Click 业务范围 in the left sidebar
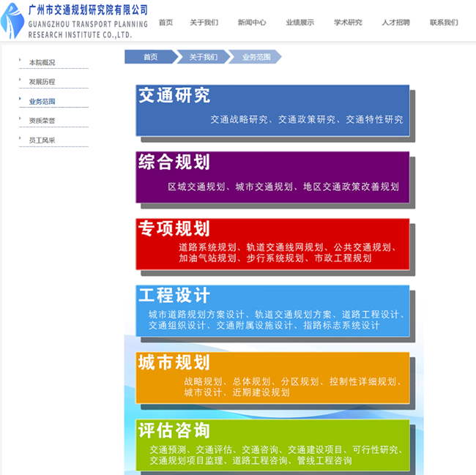This screenshot has width=476, height=475. 42,102
